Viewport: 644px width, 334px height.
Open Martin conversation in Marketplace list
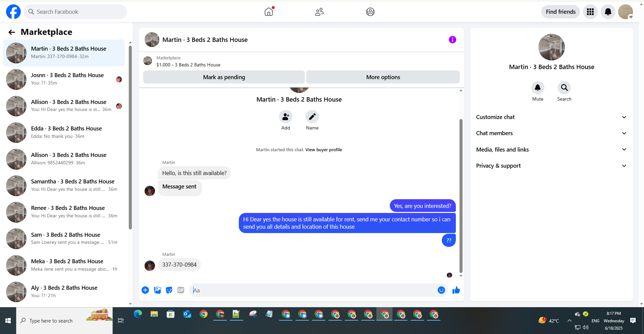pos(64,53)
